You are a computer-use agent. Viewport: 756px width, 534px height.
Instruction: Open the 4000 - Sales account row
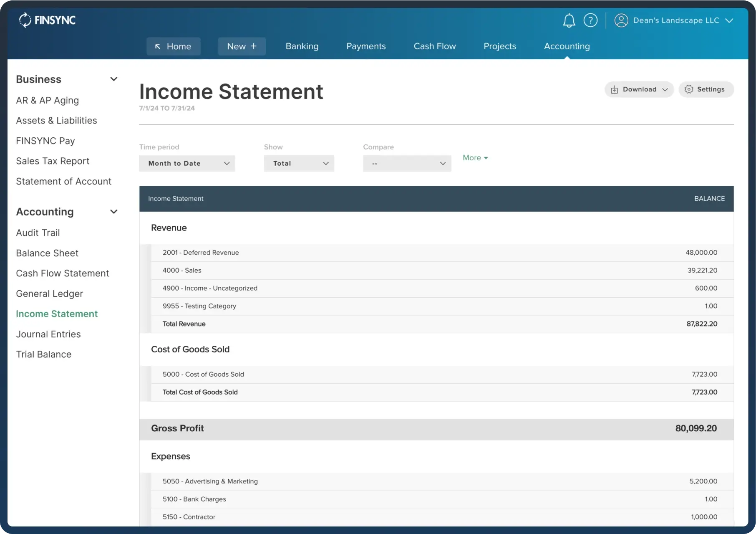tap(182, 271)
